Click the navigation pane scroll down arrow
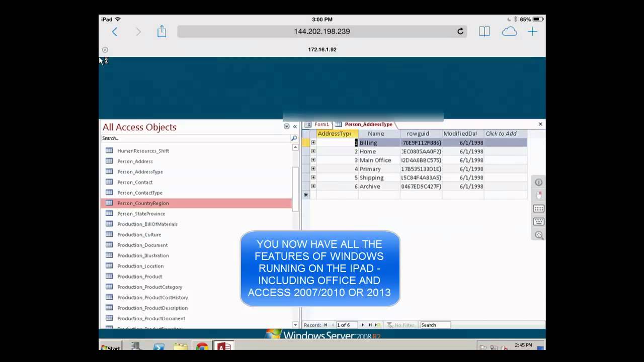The width and height of the screenshot is (644, 362). click(x=295, y=325)
